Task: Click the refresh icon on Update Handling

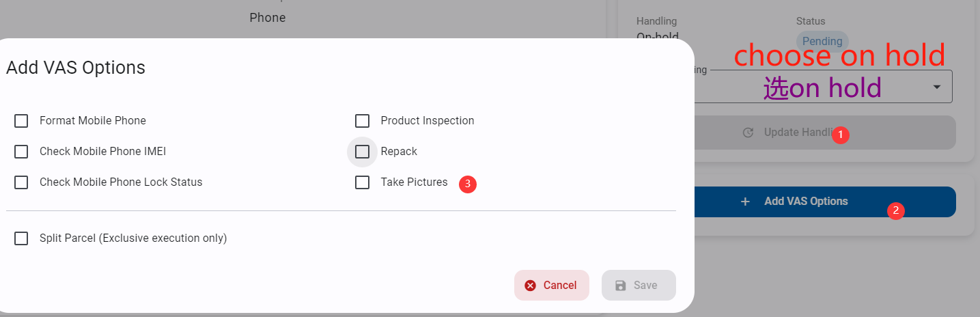Action: pos(748,133)
